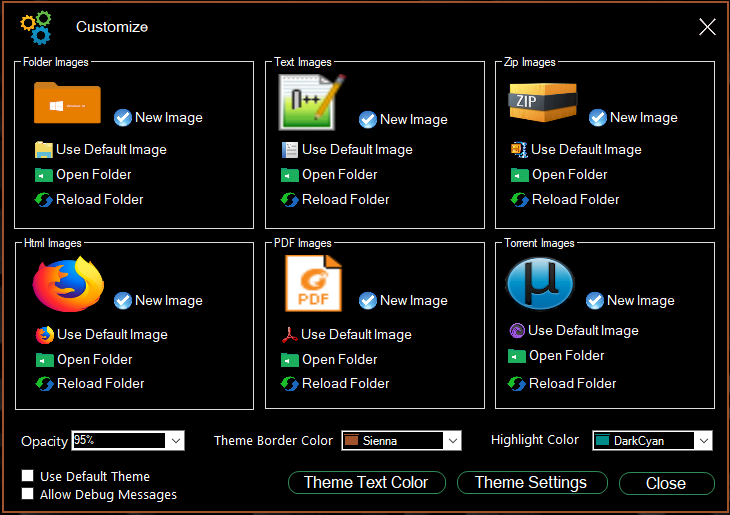Image resolution: width=730 pixels, height=515 pixels.
Task: Click the Theme Settings button
Action: [532, 483]
